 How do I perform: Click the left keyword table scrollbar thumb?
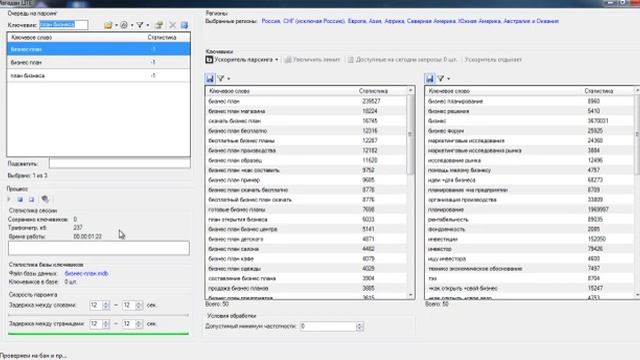click(x=411, y=135)
